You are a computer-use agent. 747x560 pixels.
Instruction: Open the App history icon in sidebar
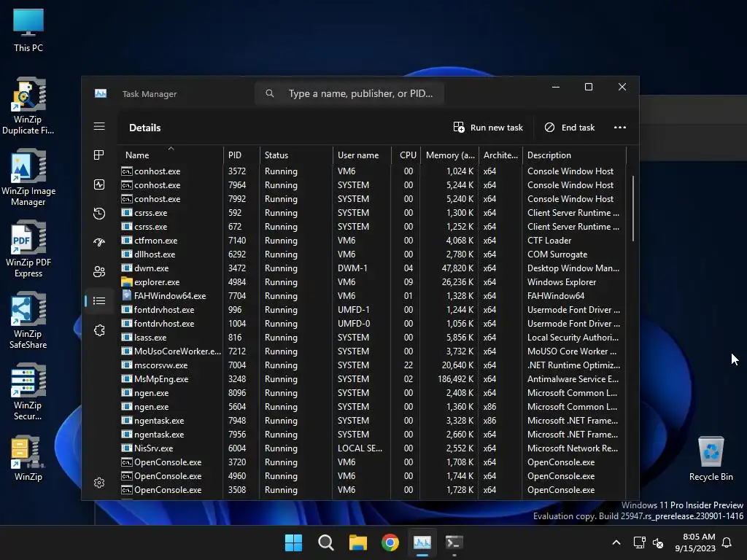(99, 214)
